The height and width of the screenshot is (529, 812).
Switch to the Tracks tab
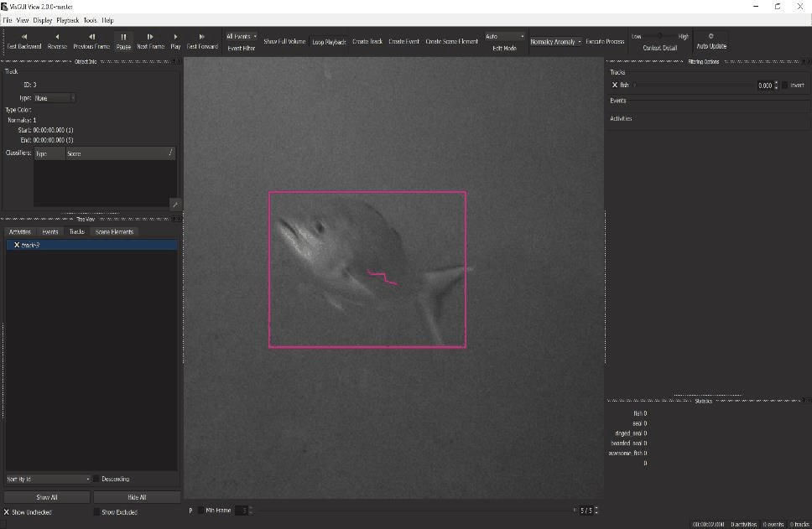tap(76, 231)
